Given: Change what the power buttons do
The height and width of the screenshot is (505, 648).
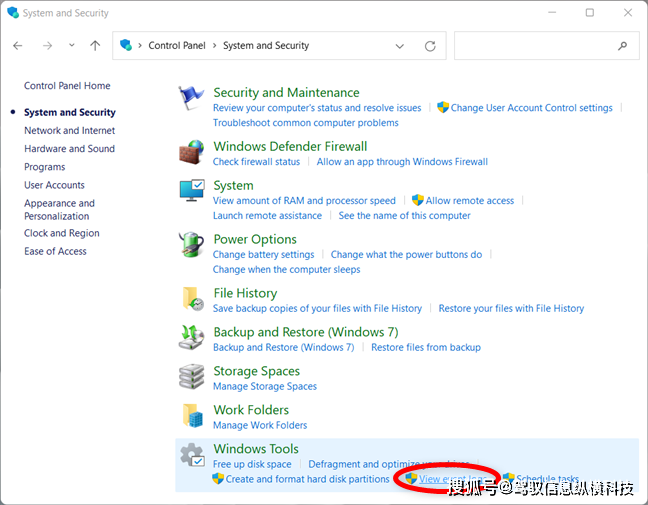Looking at the screenshot, I should 406,255.
